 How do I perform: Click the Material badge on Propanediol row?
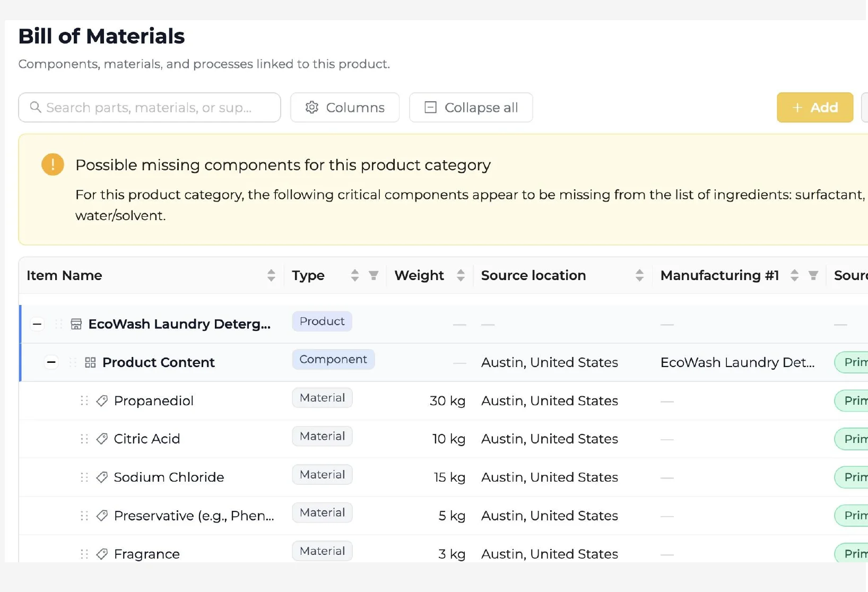(322, 398)
